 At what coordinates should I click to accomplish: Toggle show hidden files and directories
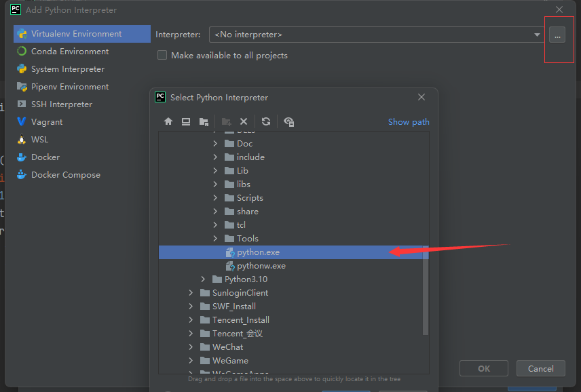[288, 121]
